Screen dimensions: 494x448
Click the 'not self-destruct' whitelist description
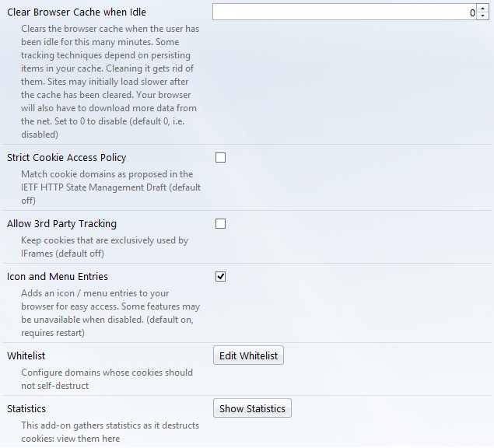pyautogui.click(x=107, y=379)
